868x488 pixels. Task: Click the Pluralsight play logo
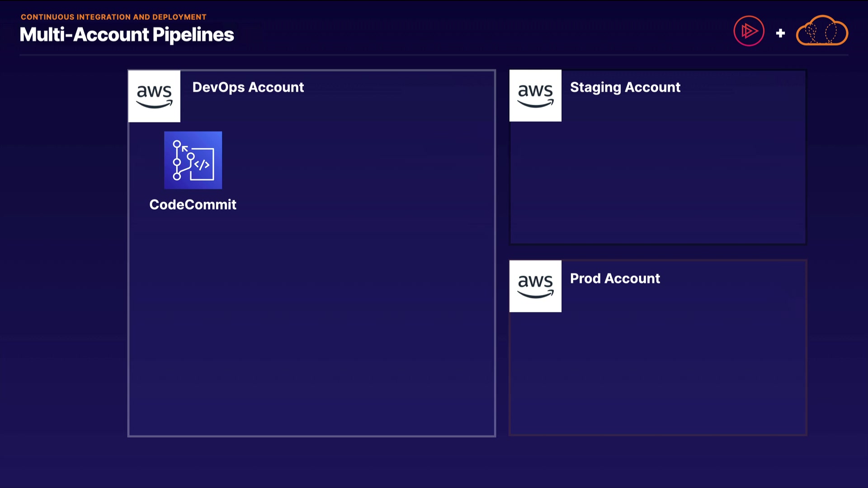click(749, 31)
